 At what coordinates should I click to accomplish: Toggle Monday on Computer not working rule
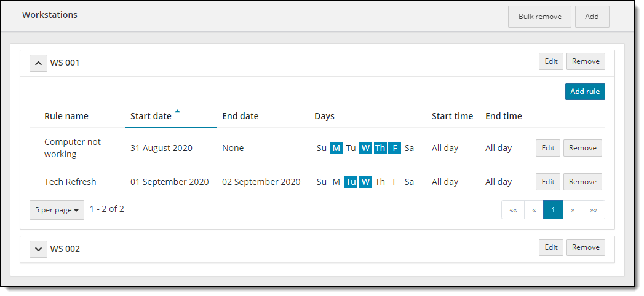(336, 148)
